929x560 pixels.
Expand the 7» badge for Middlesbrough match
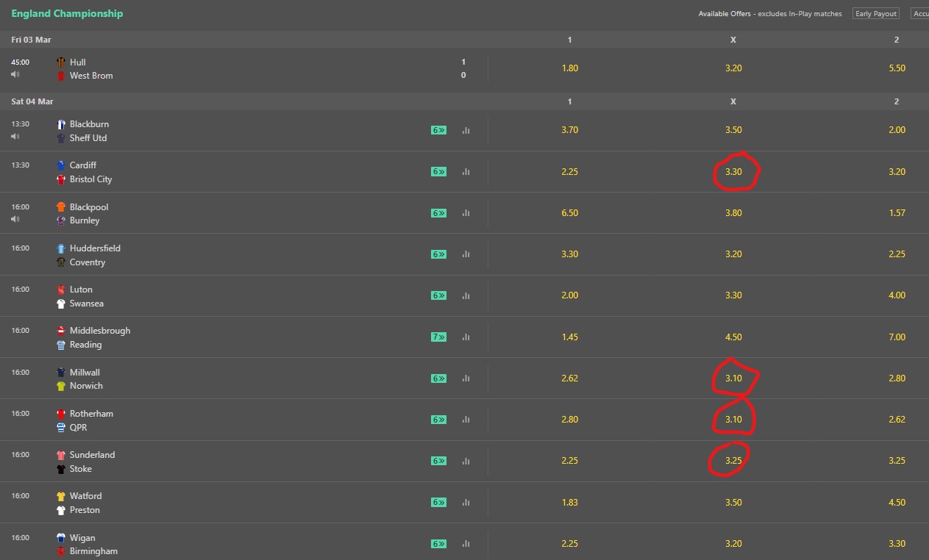pyautogui.click(x=438, y=337)
